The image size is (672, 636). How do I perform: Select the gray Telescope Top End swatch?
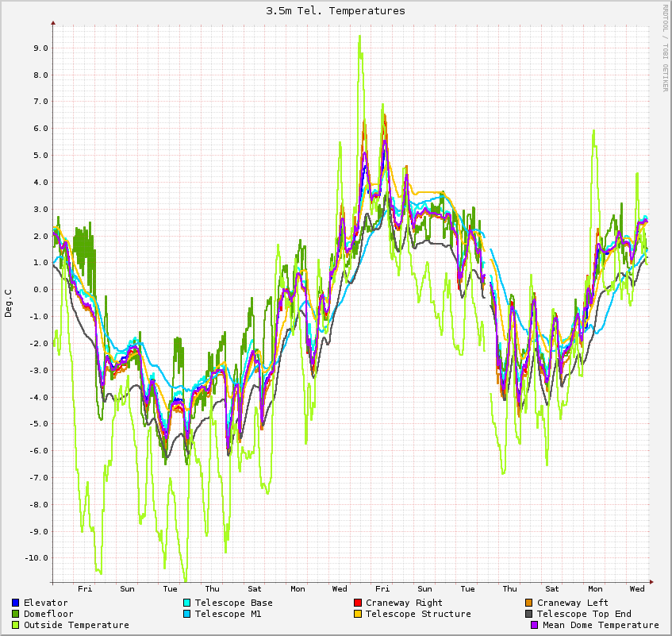[529, 614]
